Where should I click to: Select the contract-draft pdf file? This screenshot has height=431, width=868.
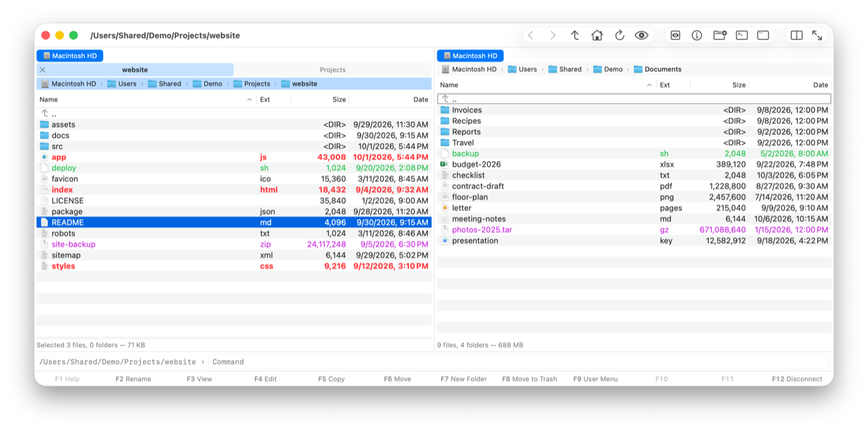click(x=633, y=186)
